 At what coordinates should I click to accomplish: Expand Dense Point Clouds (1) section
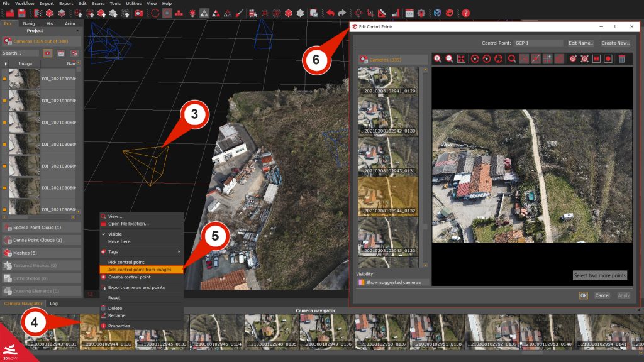click(41, 239)
